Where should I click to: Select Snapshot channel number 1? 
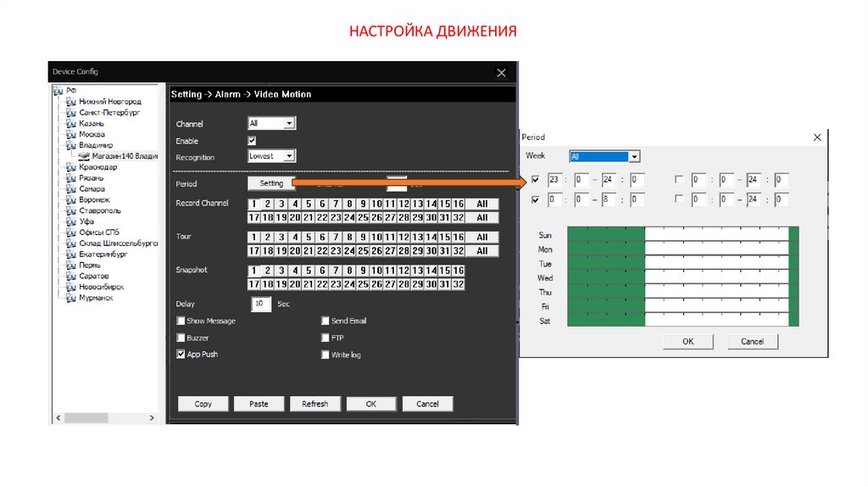254,271
